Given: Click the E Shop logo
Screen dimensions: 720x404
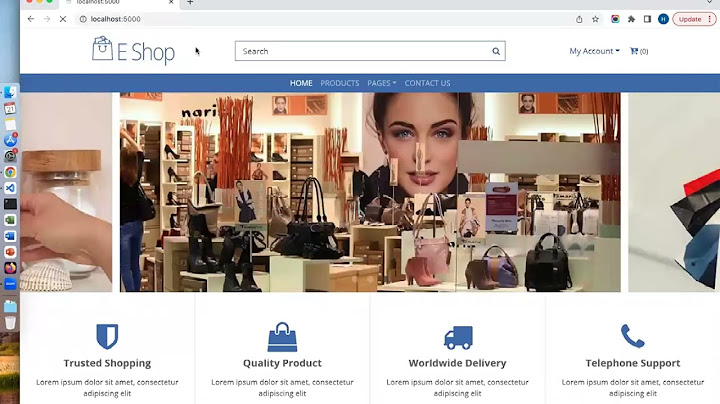Looking at the screenshot, I should tap(133, 50).
